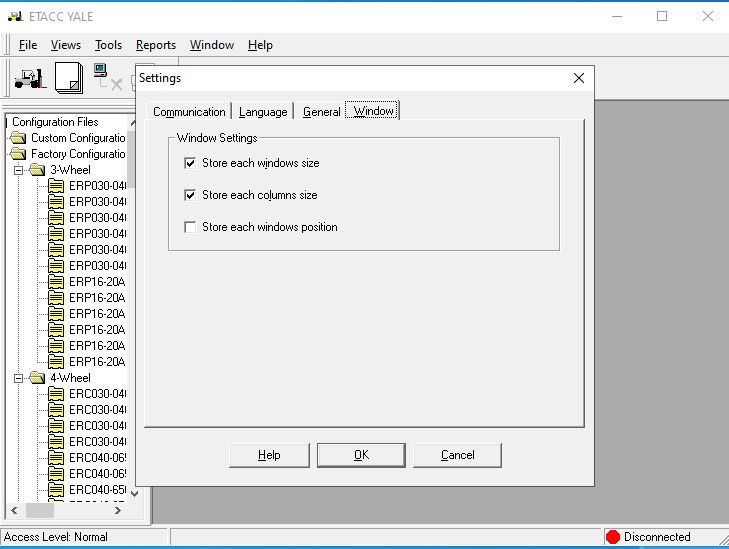729x549 pixels.
Task: Click the red Disconnected status icon
Action: tap(613, 537)
